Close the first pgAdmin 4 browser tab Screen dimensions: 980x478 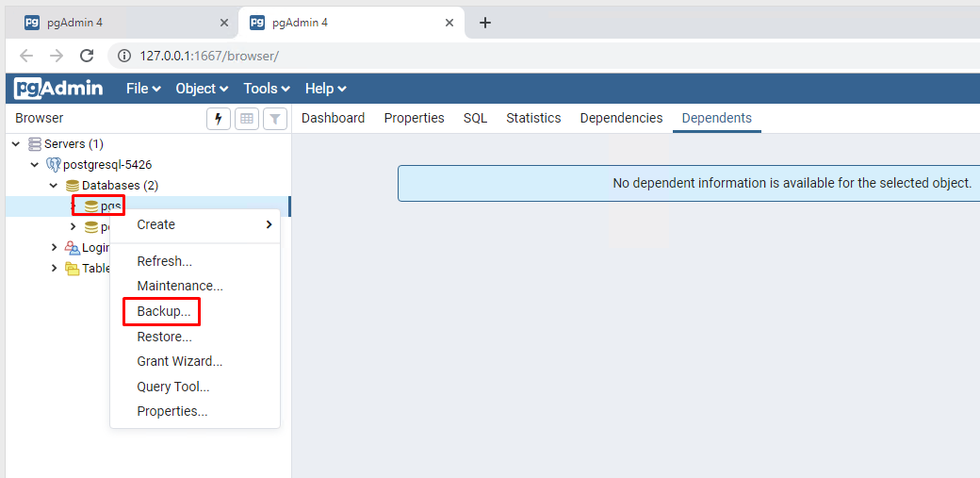pos(224,23)
